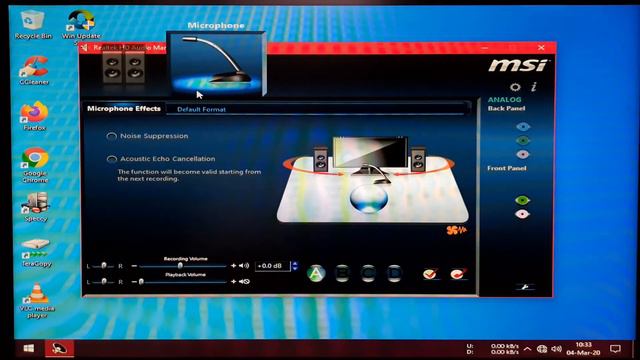Click the green back panel jack
640x360 pixels.
point(523,140)
